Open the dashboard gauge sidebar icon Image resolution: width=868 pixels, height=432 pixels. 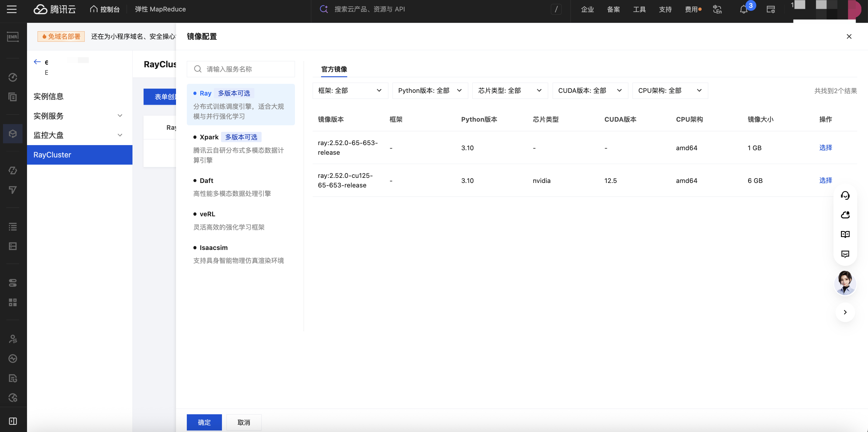(13, 78)
